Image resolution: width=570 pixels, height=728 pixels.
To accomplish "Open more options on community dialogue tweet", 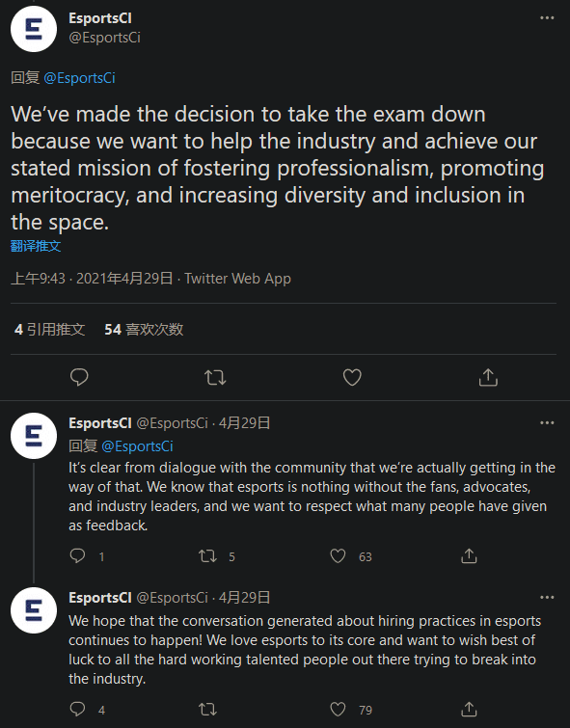I will pos(547,423).
